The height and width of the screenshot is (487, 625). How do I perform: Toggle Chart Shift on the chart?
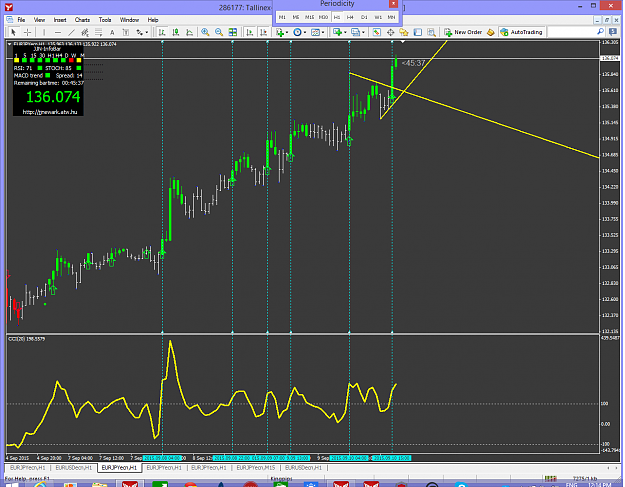click(263, 32)
